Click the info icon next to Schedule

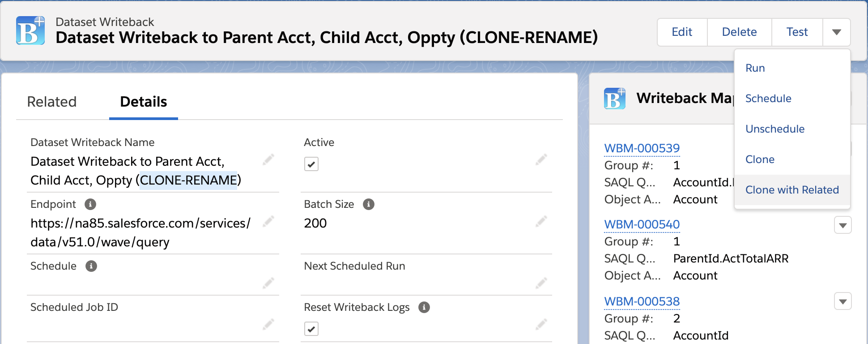tap(91, 267)
